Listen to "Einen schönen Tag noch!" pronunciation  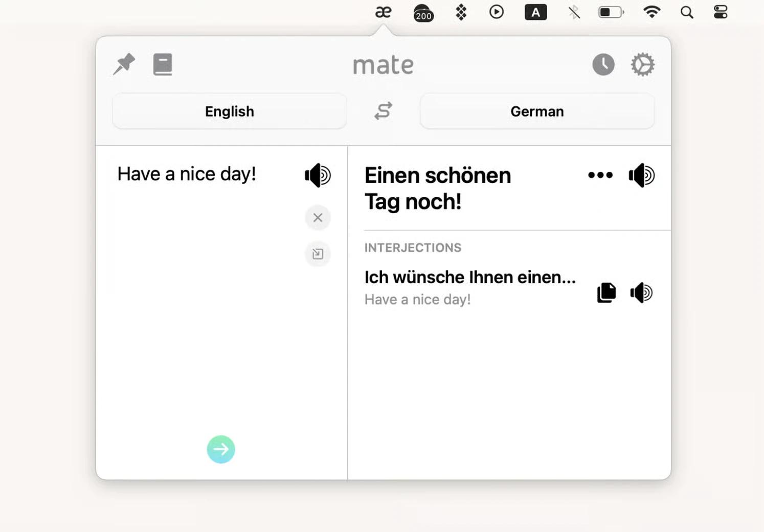click(641, 175)
